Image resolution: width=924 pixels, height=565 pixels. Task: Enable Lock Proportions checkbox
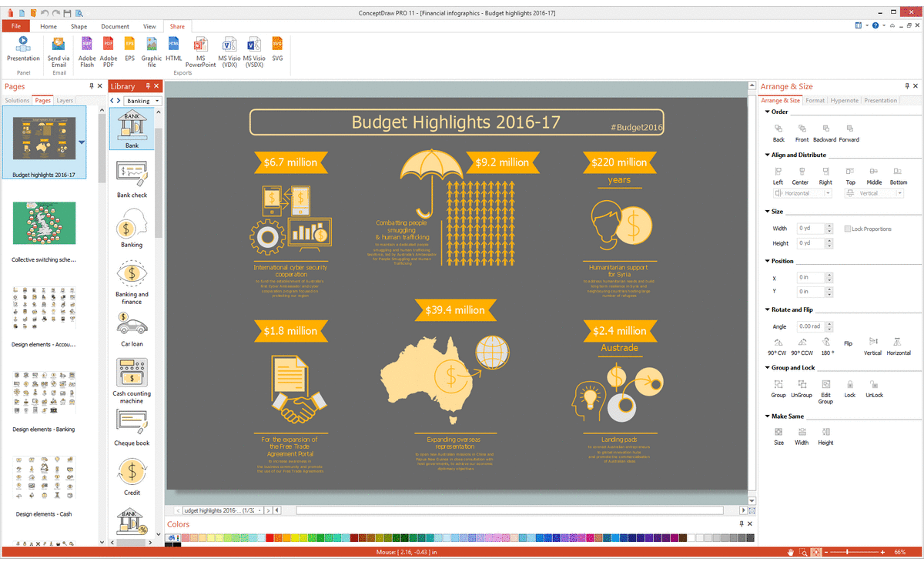click(x=848, y=229)
